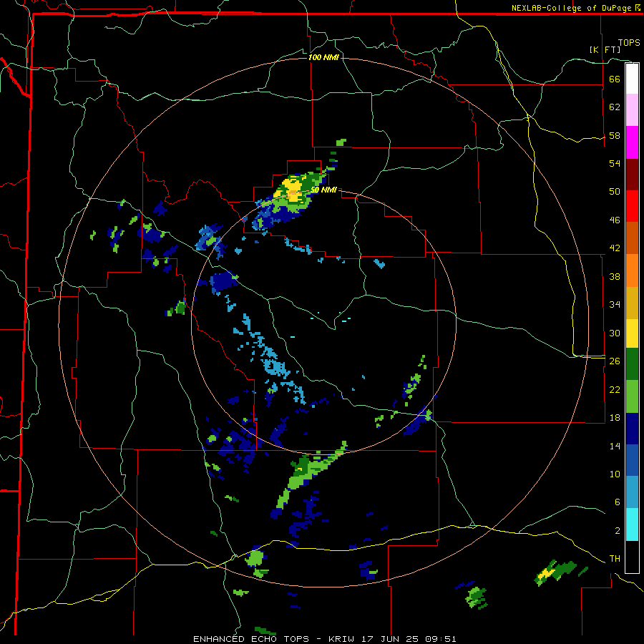Click the "14" legend value
Image resolution: width=644 pixels, height=644 pixels.
tap(615, 446)
